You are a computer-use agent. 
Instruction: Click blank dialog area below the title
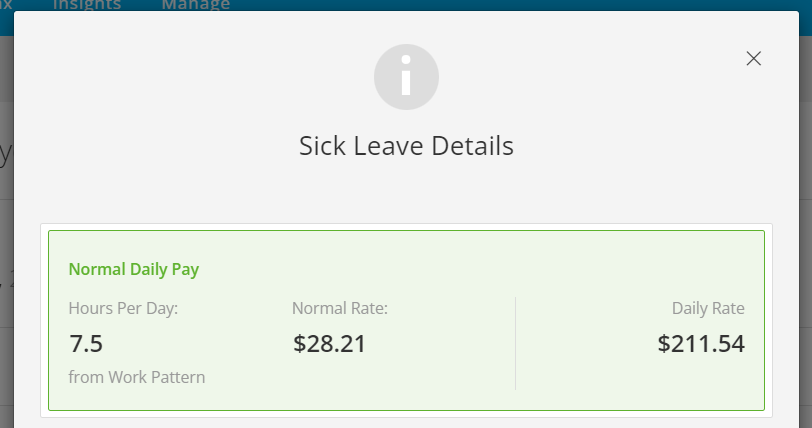coord(407,192)
